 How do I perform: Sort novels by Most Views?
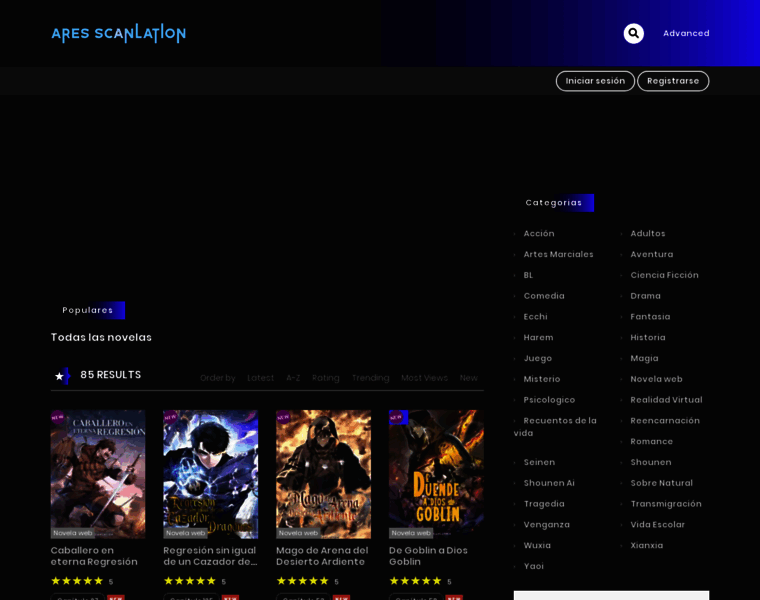pos(424,378)
